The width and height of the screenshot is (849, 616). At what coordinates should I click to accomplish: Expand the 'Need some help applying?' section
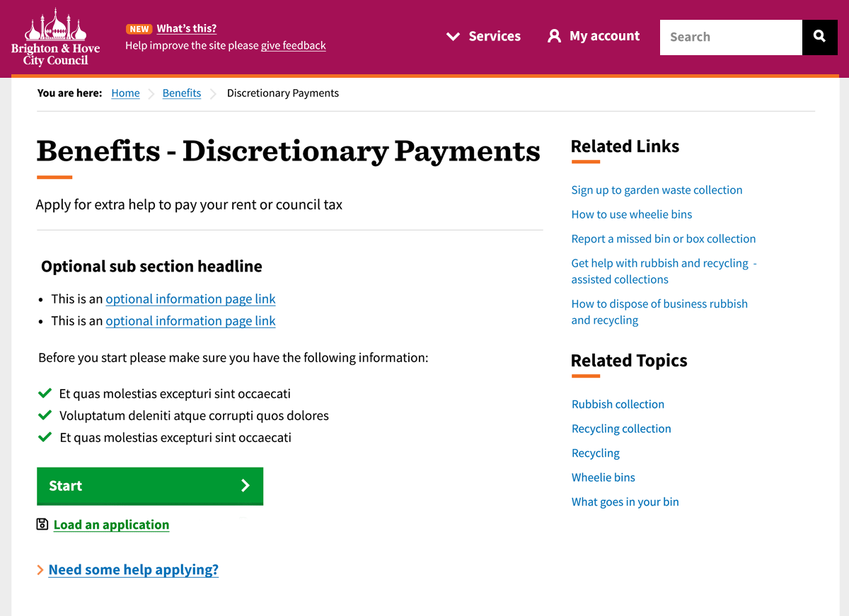tap(133, 570)
